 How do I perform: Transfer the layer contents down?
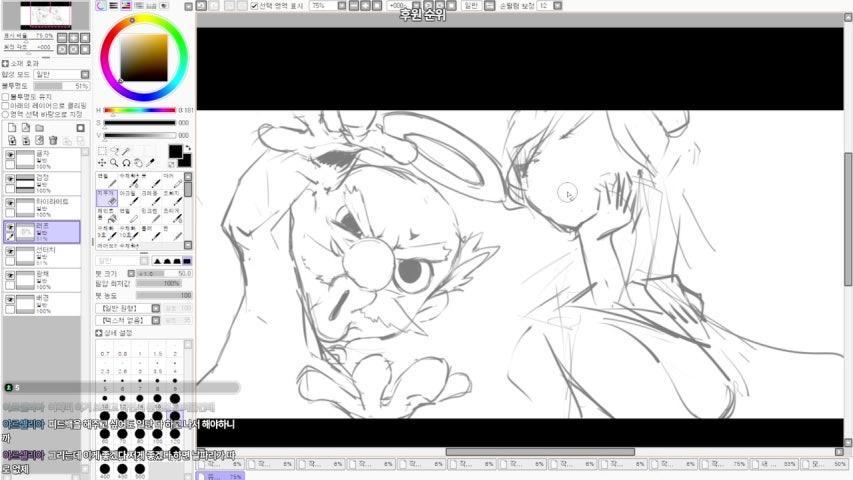point(12,140)
